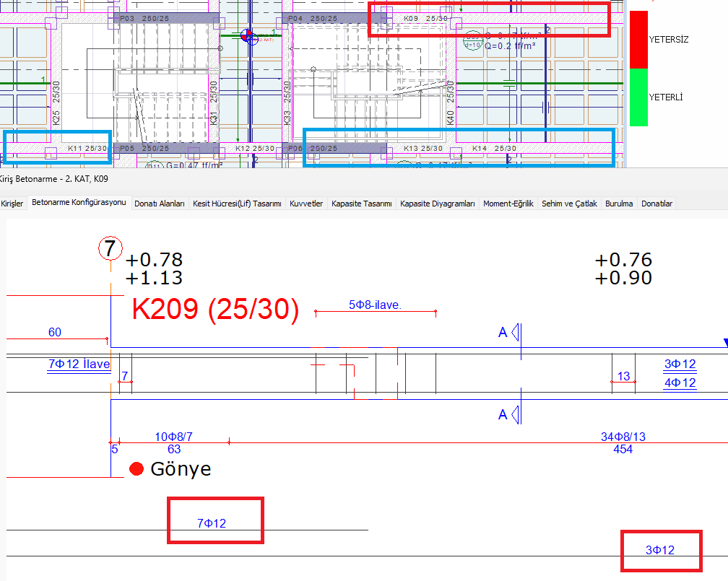Open the Kirişler tab

[12, 204]
